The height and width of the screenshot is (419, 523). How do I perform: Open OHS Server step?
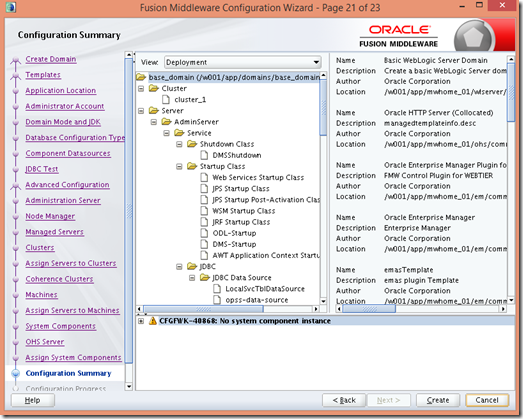(45, 342)
